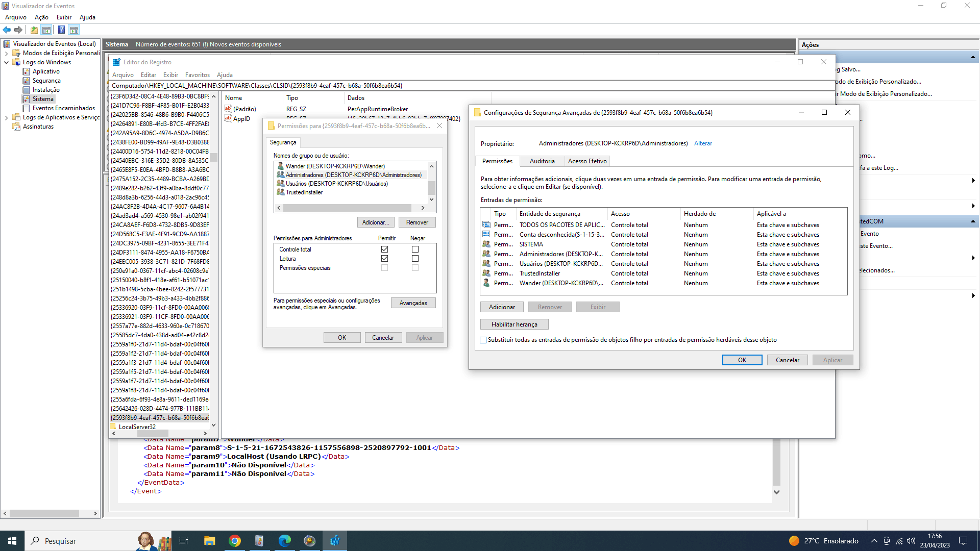Switch to Registry Editor taskbar icon

point(335,541)
